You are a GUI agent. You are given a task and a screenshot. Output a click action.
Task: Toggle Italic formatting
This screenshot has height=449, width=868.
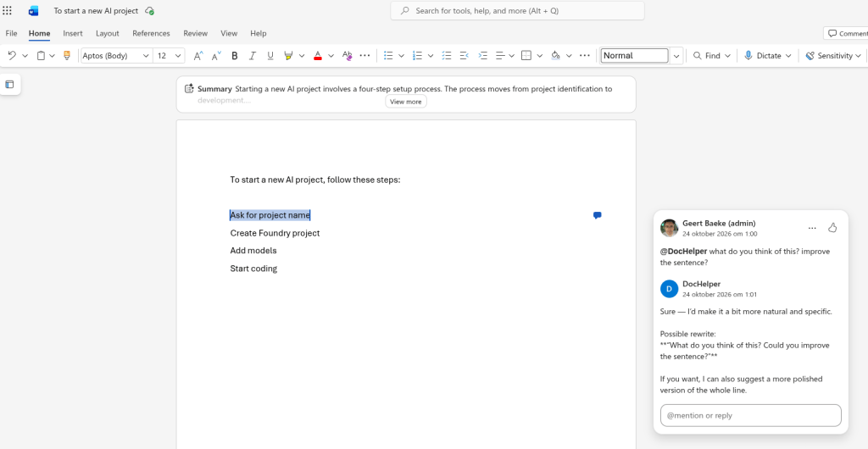click(x=253, y=55)
